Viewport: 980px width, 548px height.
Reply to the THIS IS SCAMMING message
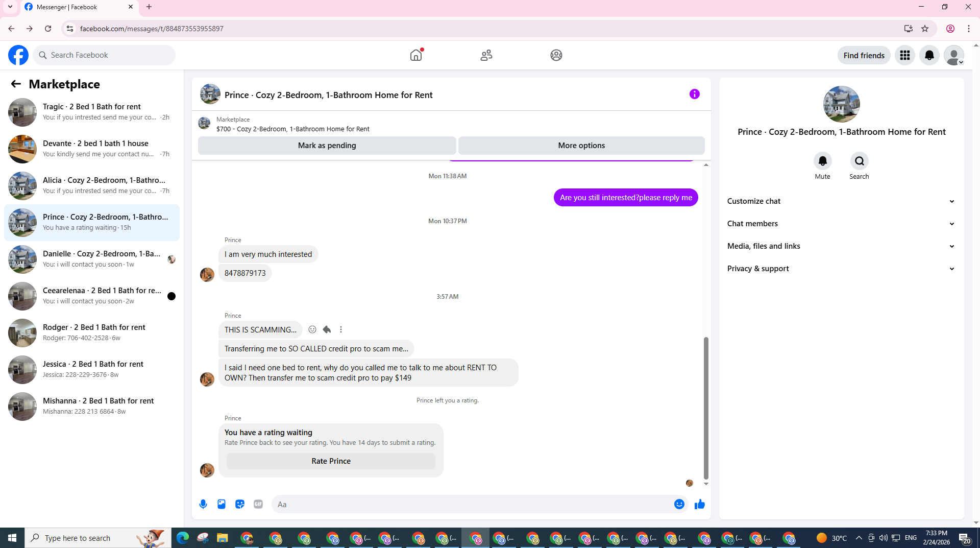[x=327, y=329]
